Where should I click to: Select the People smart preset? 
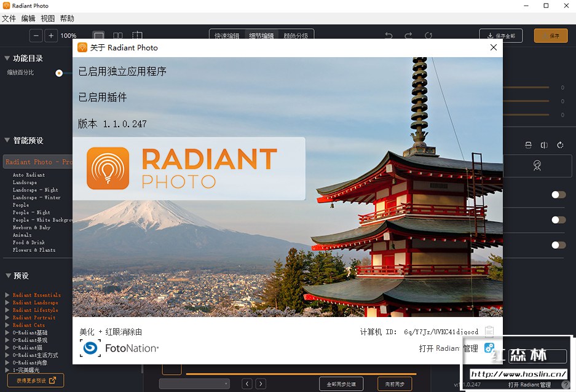20,205
